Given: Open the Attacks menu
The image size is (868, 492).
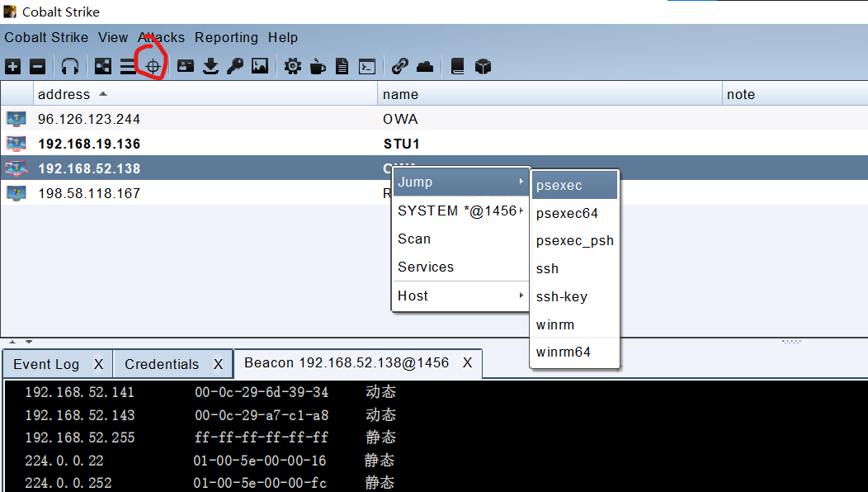Looking at the screenshot, I should [161, 37].
